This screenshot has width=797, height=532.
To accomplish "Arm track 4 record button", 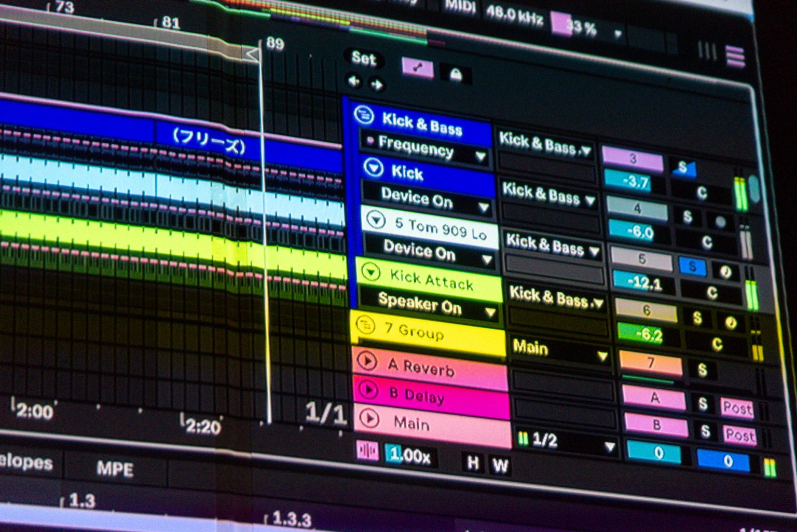I will tap(720, 222).
